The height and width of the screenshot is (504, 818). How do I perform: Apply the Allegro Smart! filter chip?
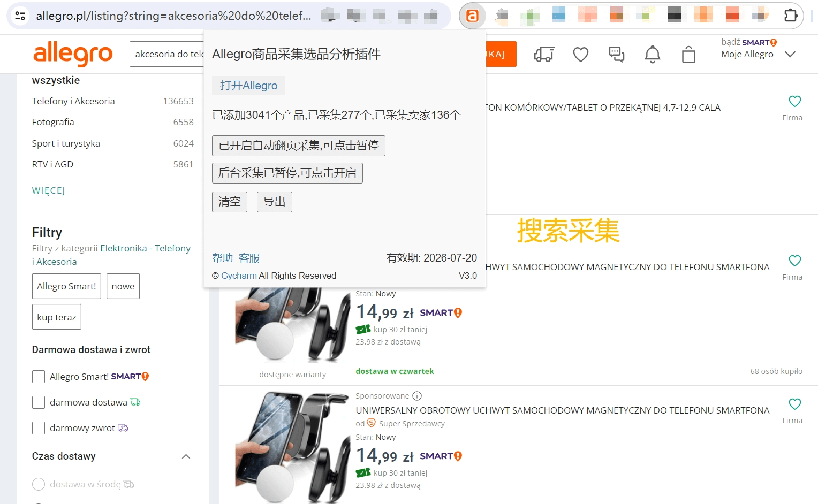coord(66,286)
